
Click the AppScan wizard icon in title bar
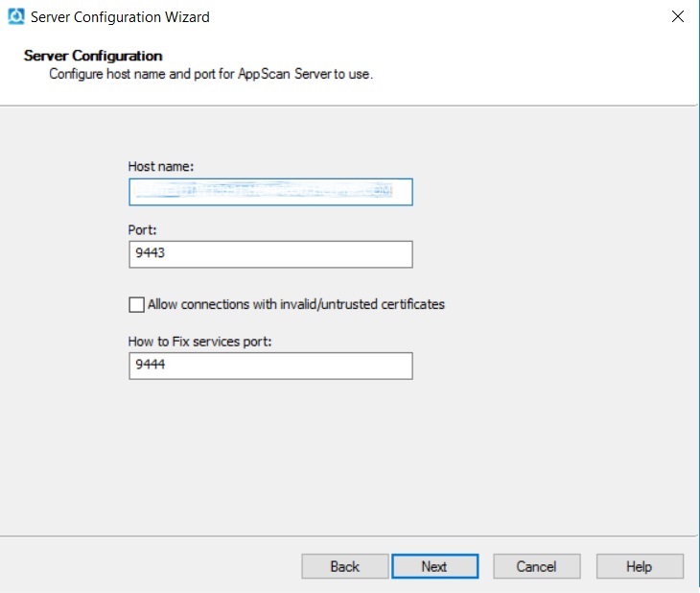pos(15,17)
